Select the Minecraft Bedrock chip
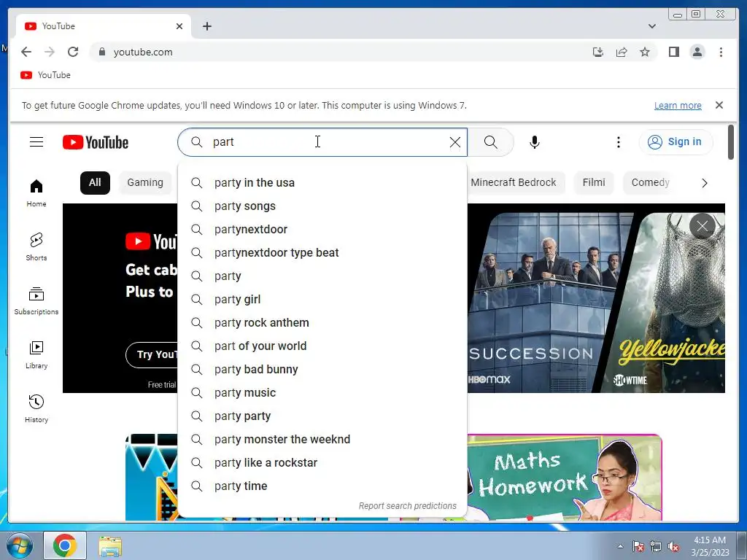The height and width of the screenshot is (560, 747). (513, 183)
